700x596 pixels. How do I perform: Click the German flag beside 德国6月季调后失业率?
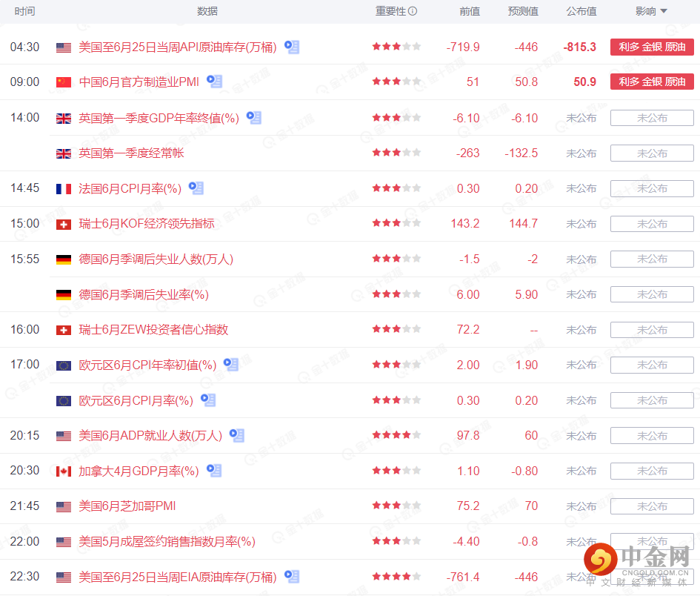tap(64, 295)
